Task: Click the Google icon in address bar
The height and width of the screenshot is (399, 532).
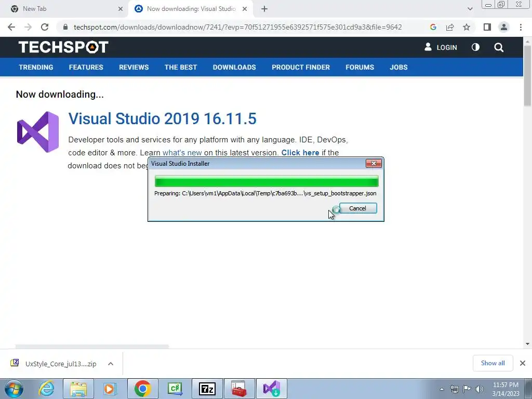Action: (433, 27)
